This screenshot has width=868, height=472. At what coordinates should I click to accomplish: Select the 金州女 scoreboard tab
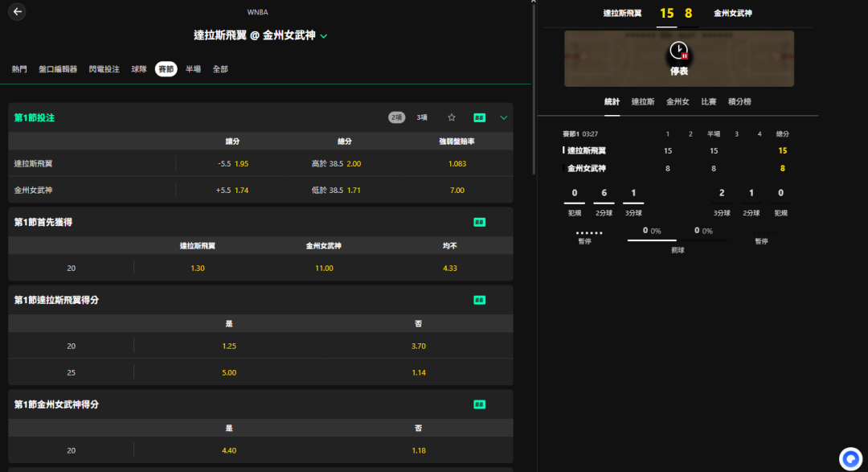pos(678,102)
